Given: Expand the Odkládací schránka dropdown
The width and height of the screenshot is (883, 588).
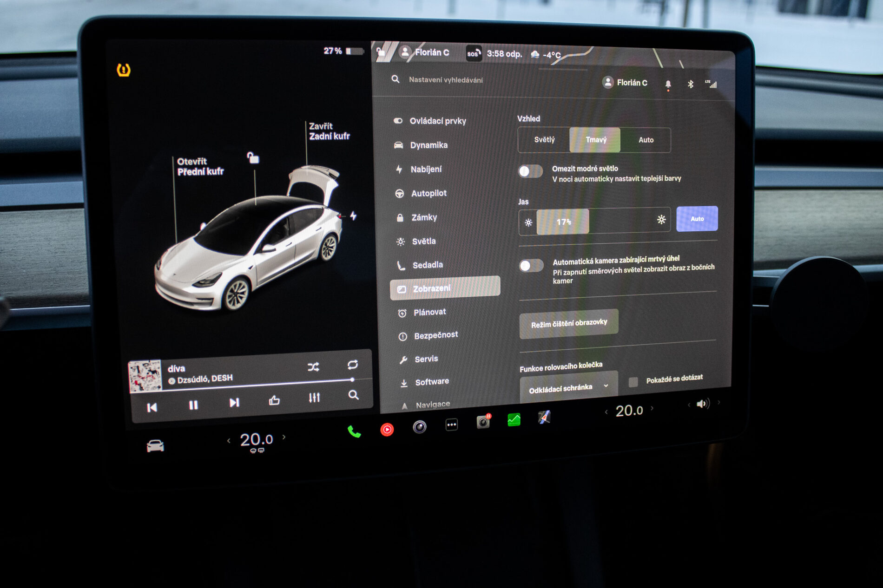Looking at the screenshot, I should 568,387.
